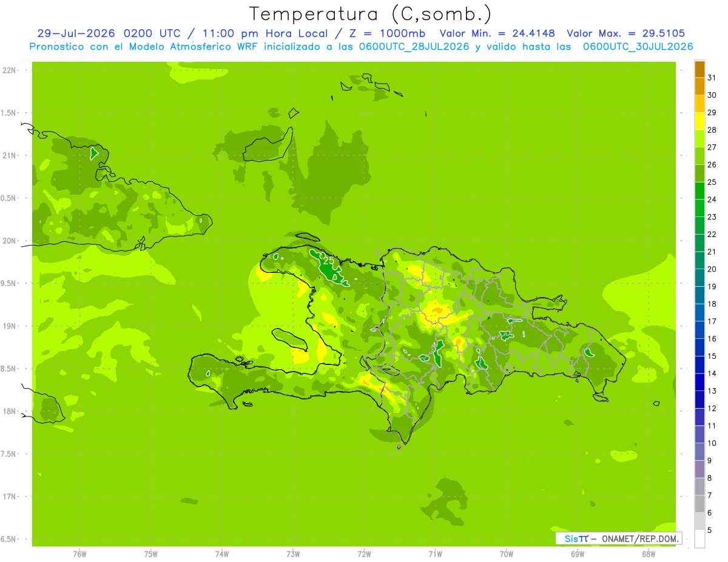The height and width of the screenshot is (562, 728).
Task: Click the 'Temperatura (C,somb.)' chart title
Action: point(371,15)
